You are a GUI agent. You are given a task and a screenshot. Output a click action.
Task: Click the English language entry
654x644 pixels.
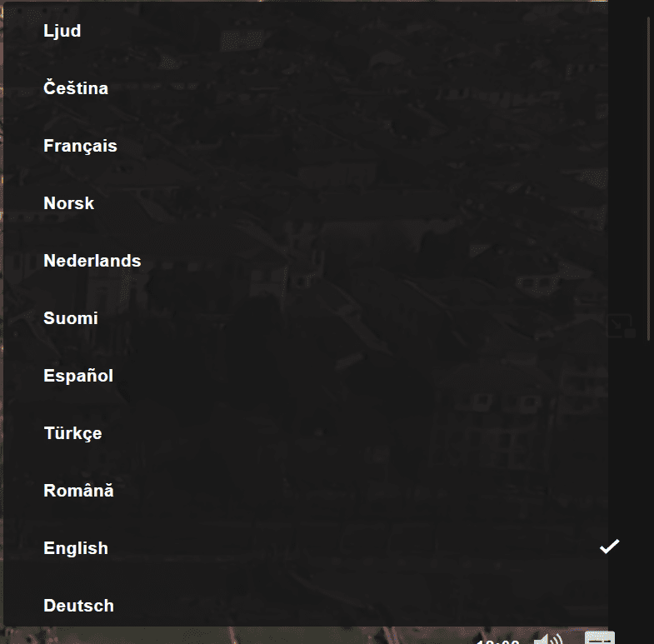[76, 548]
